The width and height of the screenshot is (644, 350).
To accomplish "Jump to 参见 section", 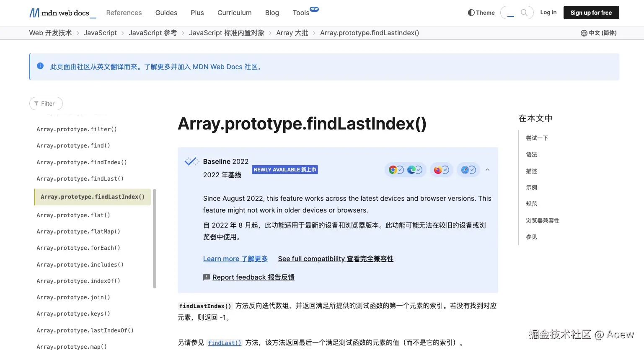I will tap(532, 237).
